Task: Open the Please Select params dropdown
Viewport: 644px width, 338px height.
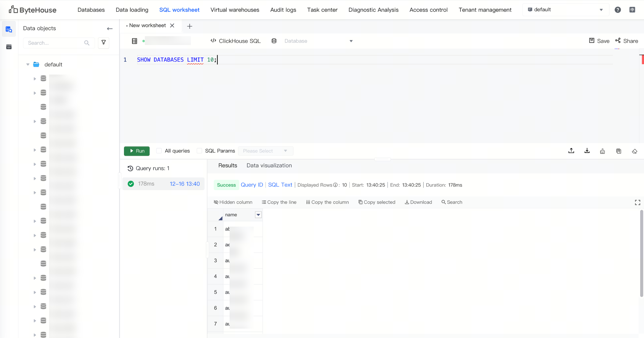Action: [265, 151]
